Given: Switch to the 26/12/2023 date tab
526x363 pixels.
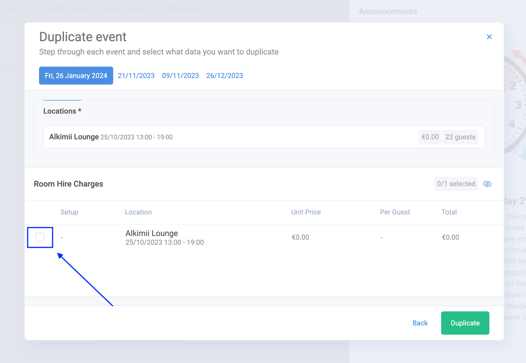Looking at the screenshot, I should [x=224, y=75].
